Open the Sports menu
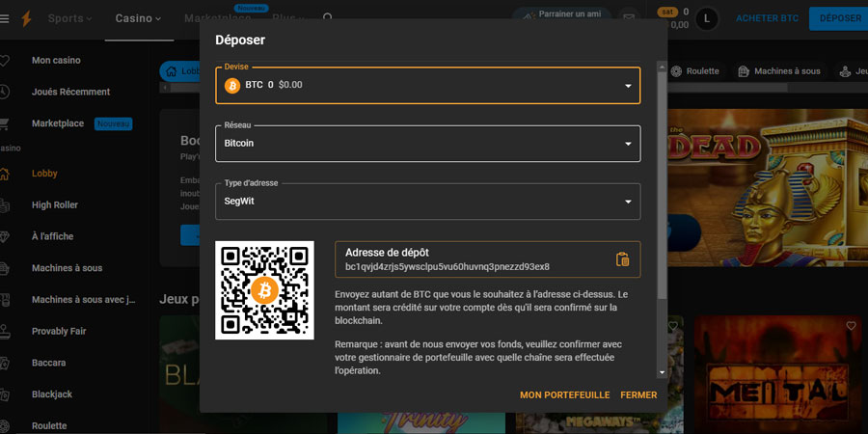868x434 pixels. click(69, 19)
